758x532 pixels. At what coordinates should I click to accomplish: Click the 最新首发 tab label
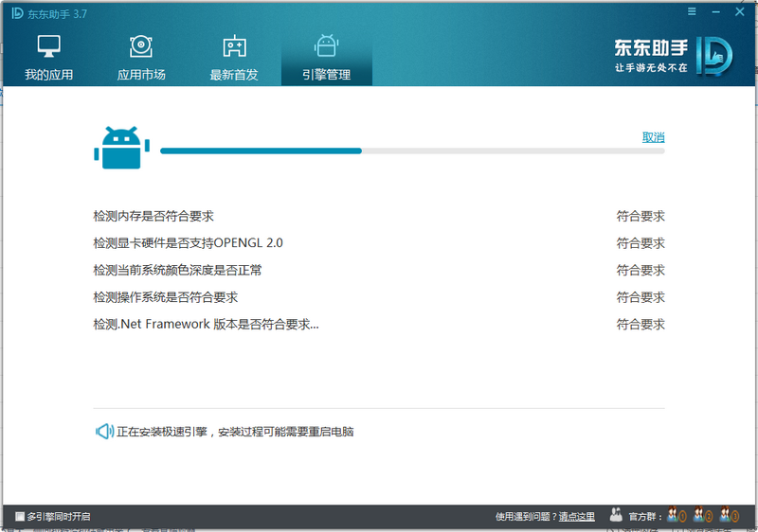(234, 75)
